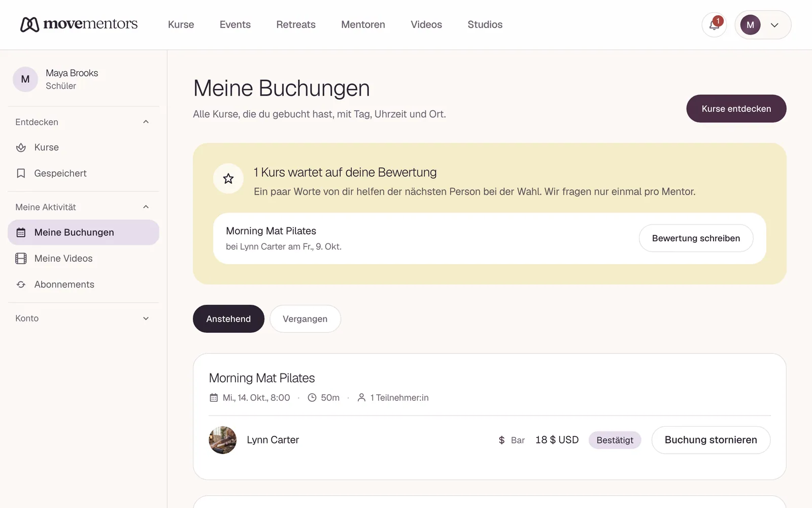Open the notifications bell
The image size is (812, 508).
[x=714, y=24]
